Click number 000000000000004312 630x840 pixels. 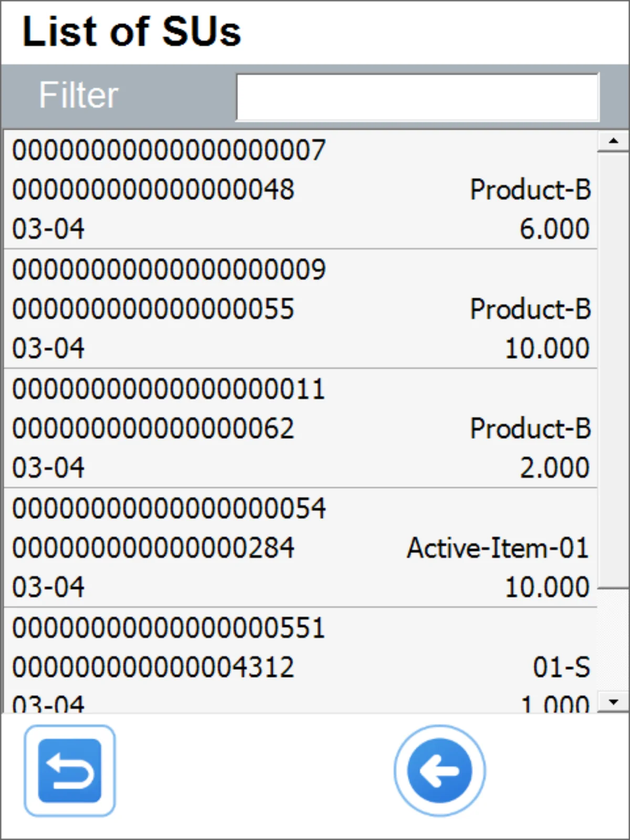point(153,667)
